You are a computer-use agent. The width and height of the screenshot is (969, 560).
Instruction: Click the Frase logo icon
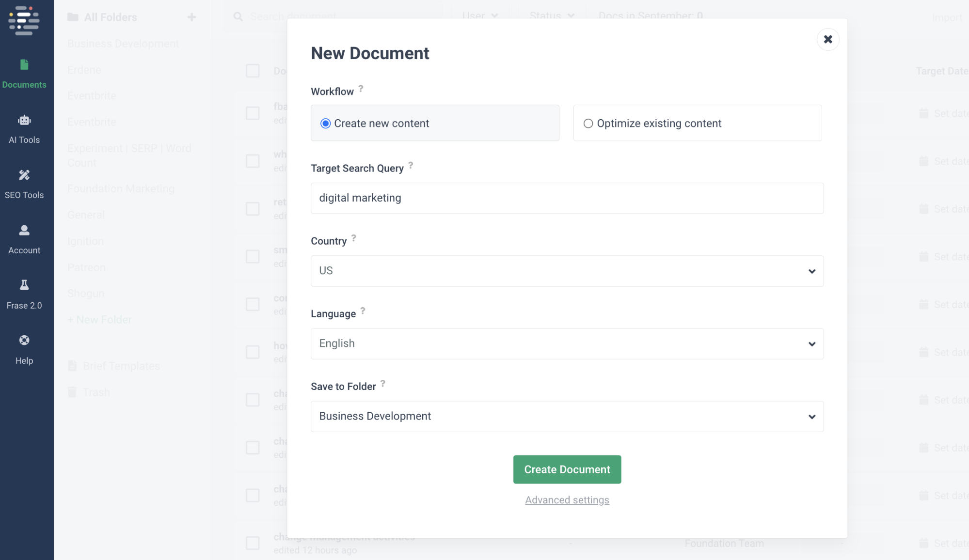click(x=24, y=21)
